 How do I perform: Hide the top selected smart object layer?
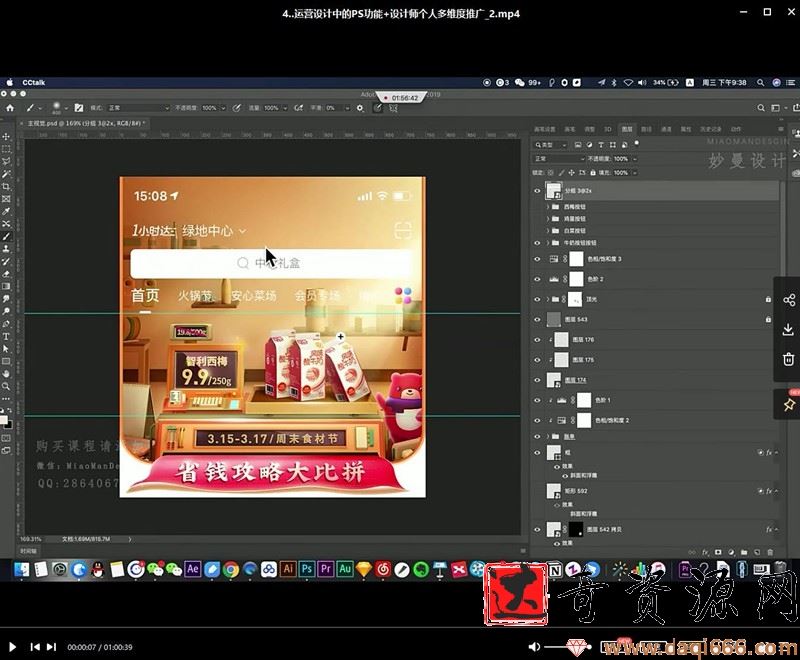point(537,191)
